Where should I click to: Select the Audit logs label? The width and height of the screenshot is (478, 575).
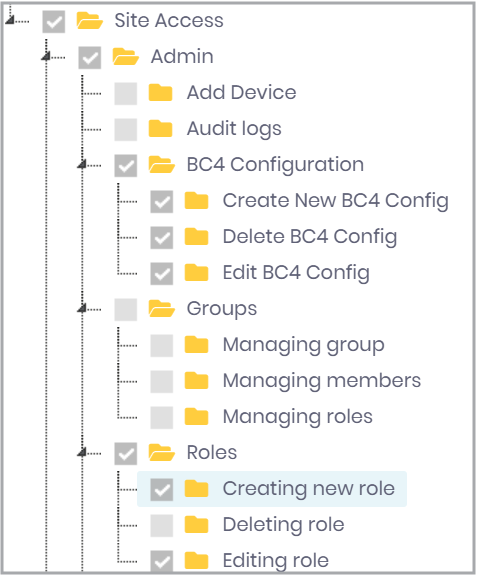coord(234,129)
